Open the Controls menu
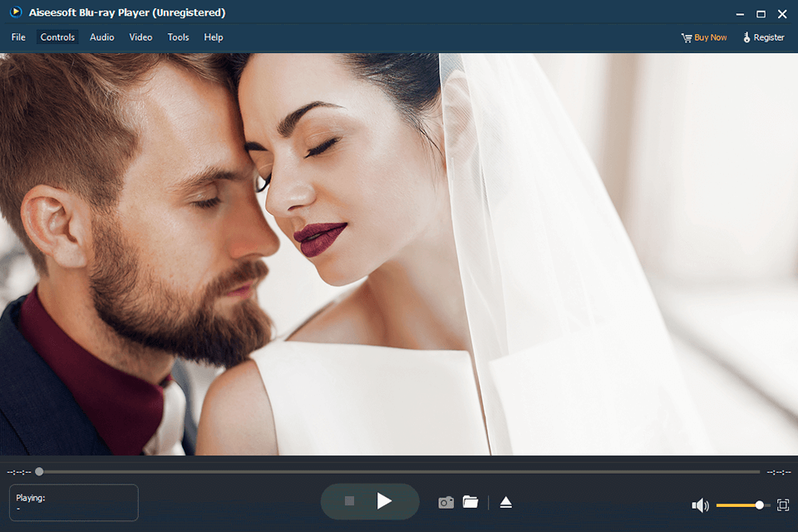 pyautogui.click(x=57, y=37)
